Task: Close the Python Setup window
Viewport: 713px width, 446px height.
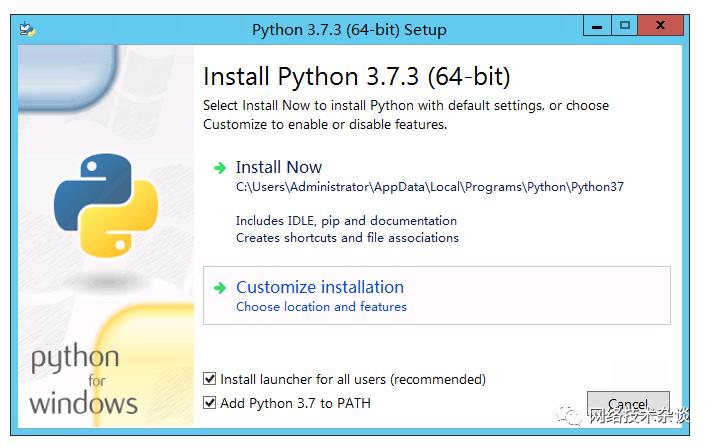Action: click(661, 25)
